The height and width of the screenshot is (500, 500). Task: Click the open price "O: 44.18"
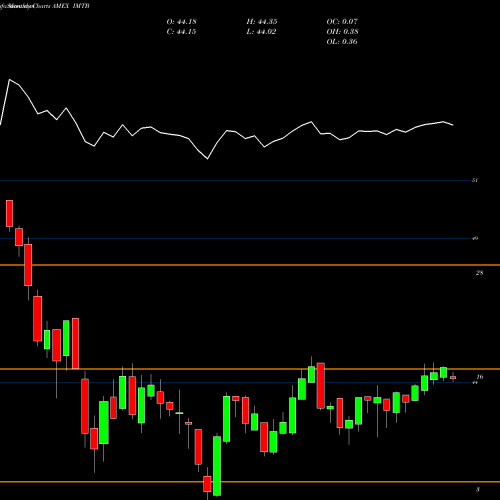tap(181, 22)
